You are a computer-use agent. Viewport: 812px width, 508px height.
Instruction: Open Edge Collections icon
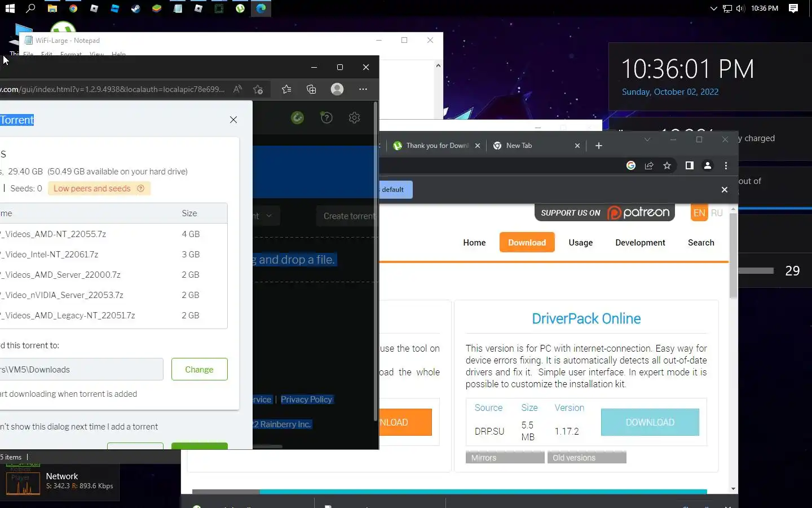point(311,89)
